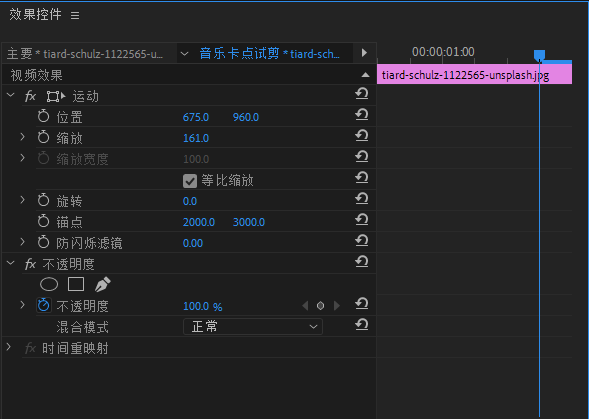Select the free draw bezier pen mask
Viewport: 589px width, 419px height.
[102, 284]
